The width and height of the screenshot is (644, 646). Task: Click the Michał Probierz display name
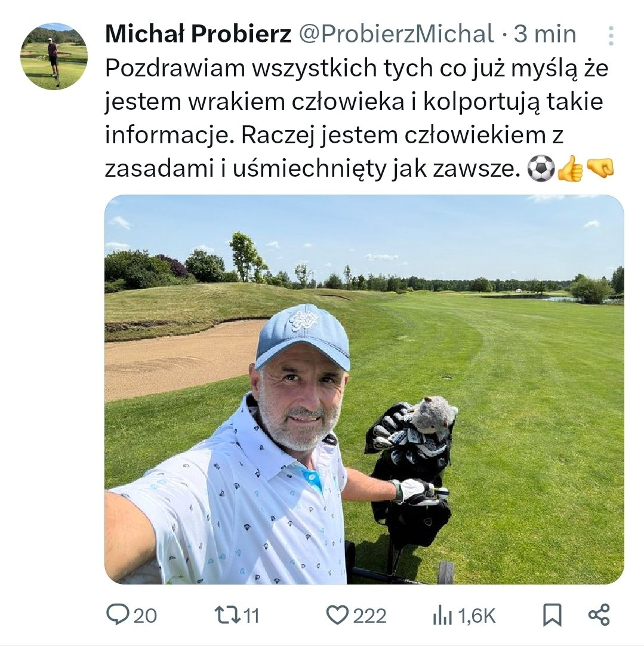pyautogui.click(x=199, y=34)
